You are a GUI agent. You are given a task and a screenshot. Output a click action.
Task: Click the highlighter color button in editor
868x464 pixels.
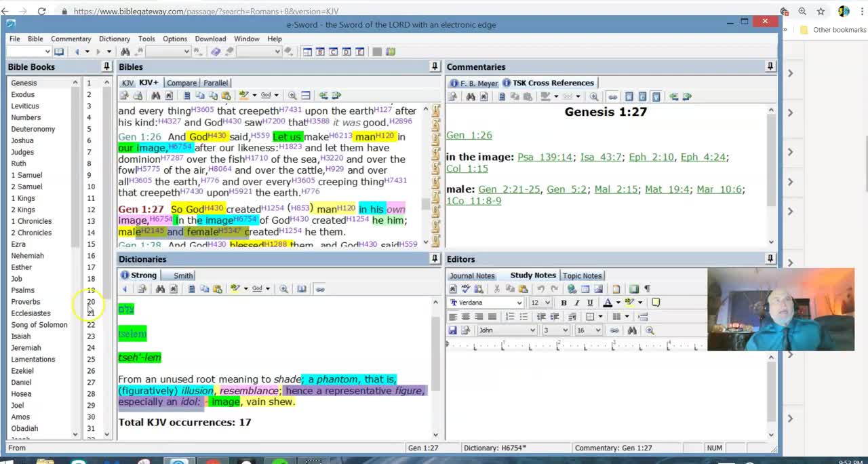tap(630, 303)
